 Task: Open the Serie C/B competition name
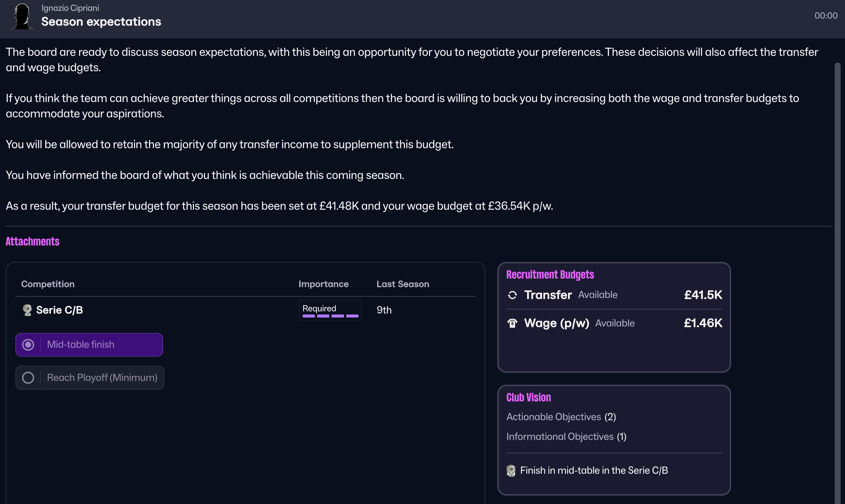pos(60,310)
